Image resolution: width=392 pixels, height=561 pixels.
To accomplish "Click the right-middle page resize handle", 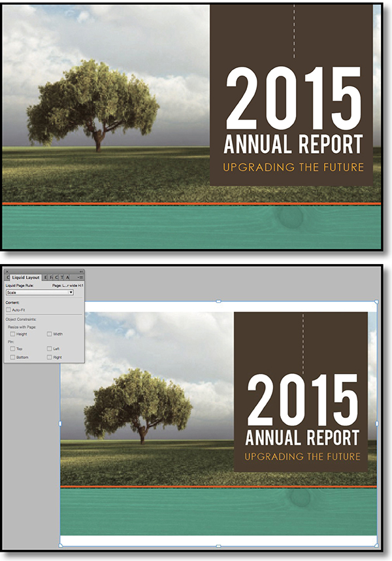I will 377,424.
